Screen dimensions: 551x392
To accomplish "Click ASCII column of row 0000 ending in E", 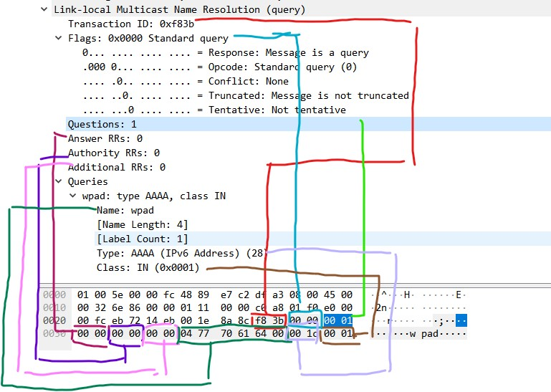I will pos(418,295).
